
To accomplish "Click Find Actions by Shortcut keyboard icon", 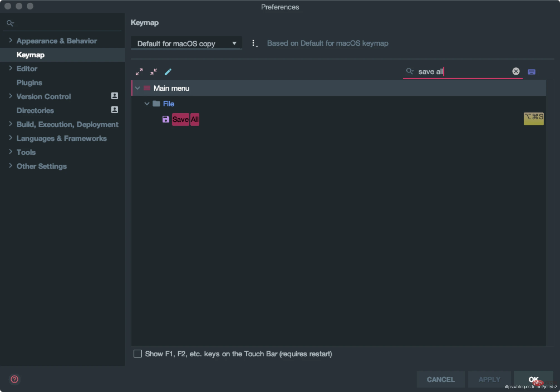I will (531, 72).
